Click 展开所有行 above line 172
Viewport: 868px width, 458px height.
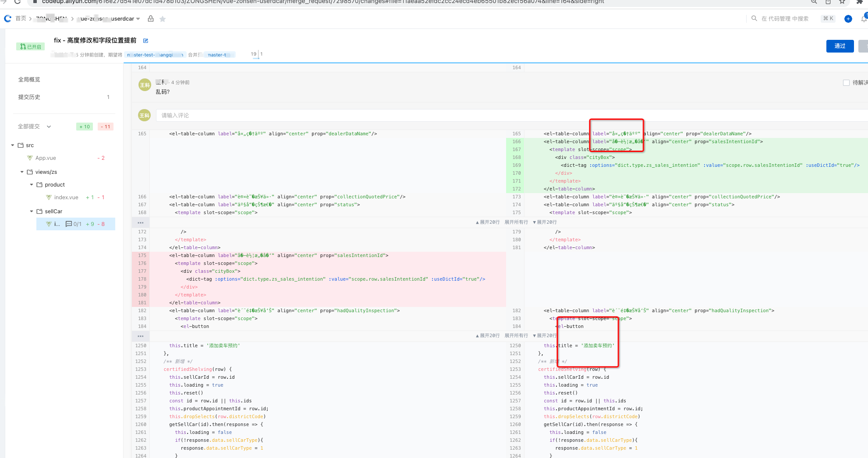[516, 222]
